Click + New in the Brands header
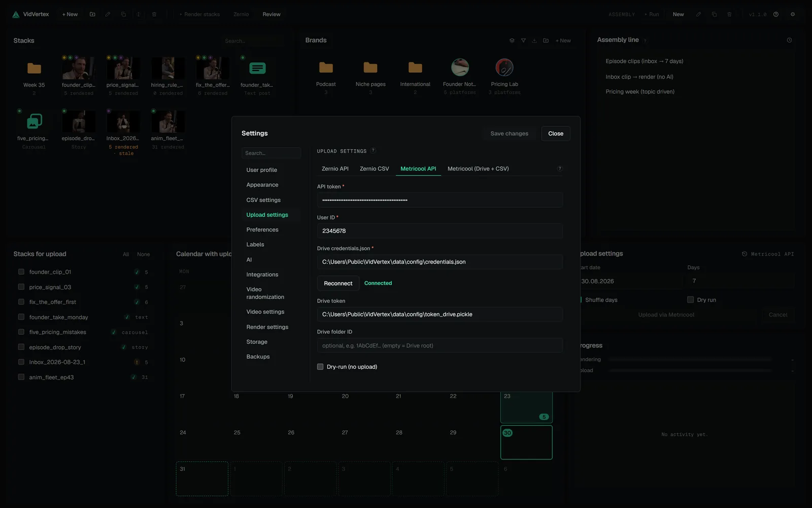Image resolution: width=812 pixels, height=508 pixels. (x=563, y=41)
